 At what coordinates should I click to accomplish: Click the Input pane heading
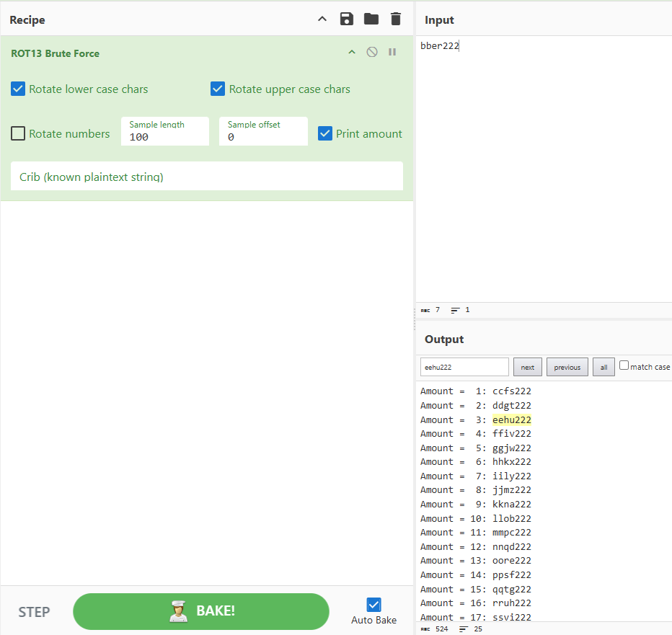point(439,20)
